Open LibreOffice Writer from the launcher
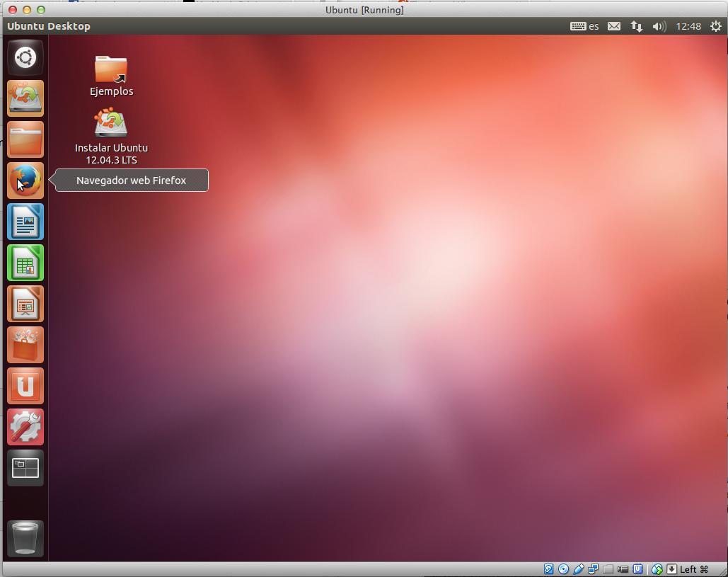The width and height of the screenshot is (728, 577). pos(25,222)
